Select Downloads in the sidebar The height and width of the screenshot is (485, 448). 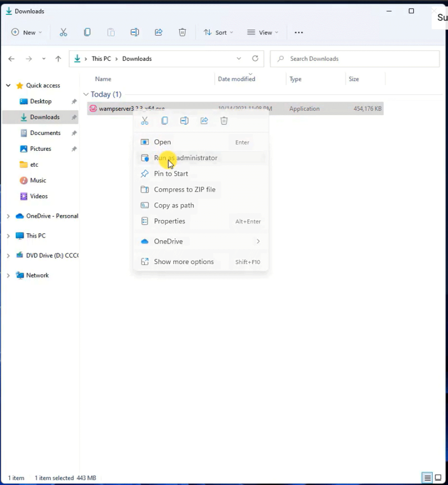tap(40, 117)
